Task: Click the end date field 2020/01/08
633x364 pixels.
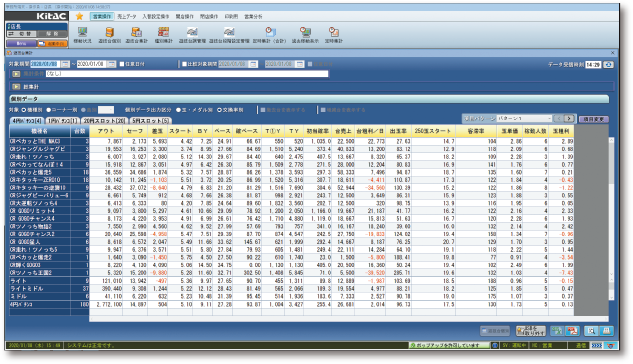Action: (x=92, y=64)
